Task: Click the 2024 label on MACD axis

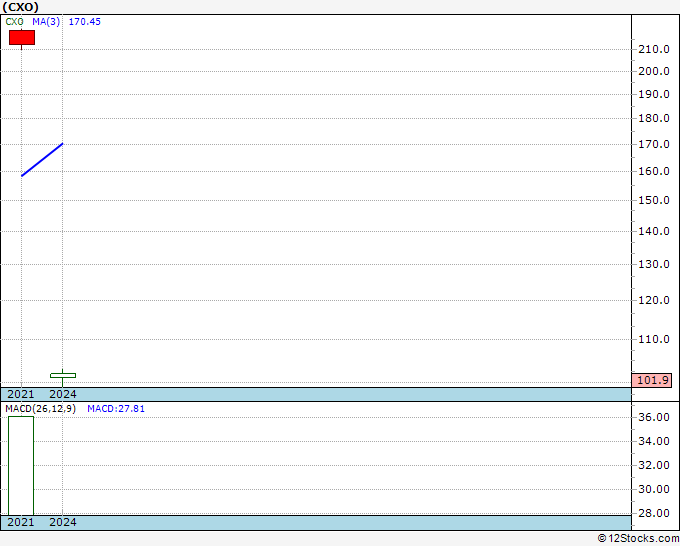Action: click(x=63, y=522)
